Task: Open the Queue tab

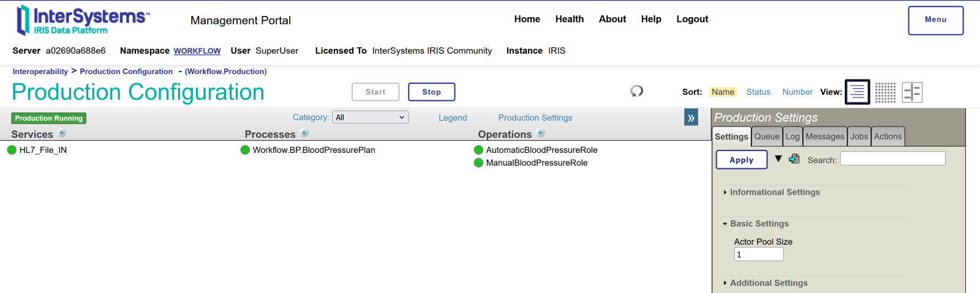Action: click(x=767, y=136)
